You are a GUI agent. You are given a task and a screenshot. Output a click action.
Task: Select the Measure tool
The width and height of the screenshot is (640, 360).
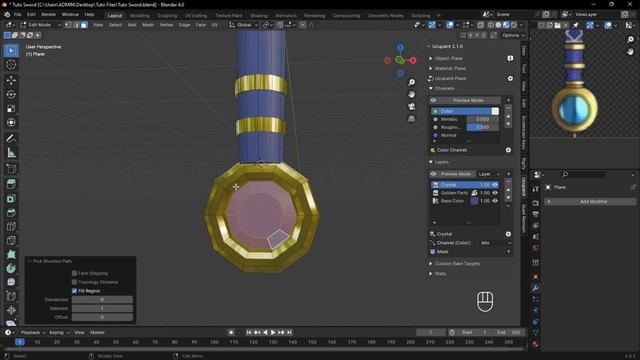point(11,153)
